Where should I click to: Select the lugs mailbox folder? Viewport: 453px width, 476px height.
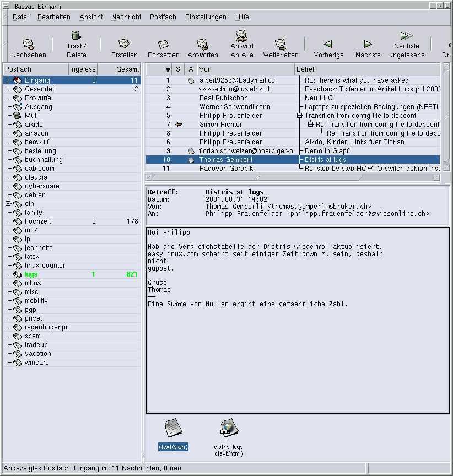pyautogui.click(x=31, y=274)
